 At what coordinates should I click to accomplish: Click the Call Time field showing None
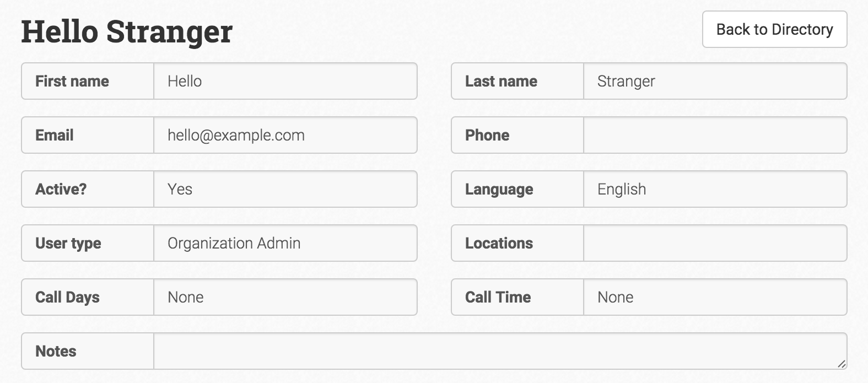pyautogui.click(x=715, y=297)
